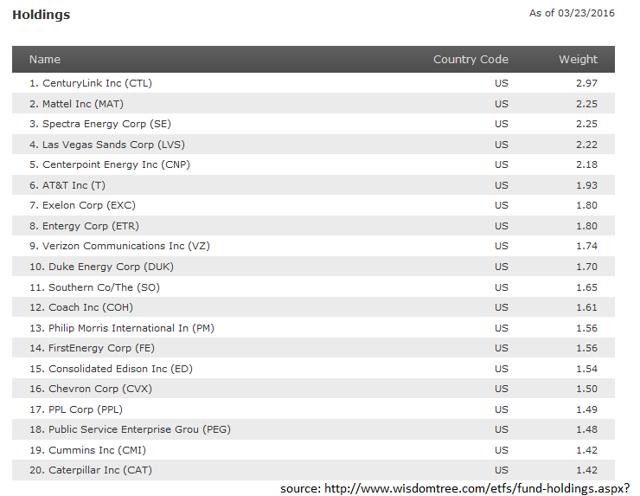Click the US country code for Chevron
This screenshot has height=496, width=640.
[x=502, y=389]
